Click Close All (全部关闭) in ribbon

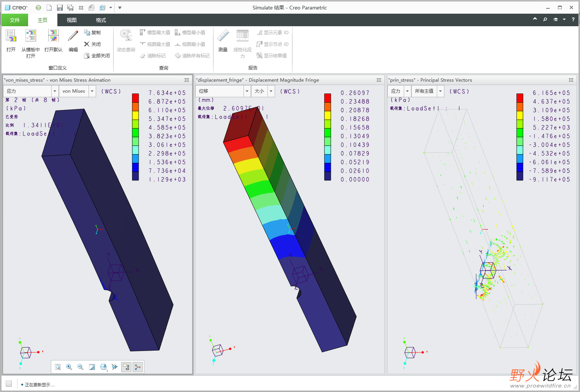97,55
